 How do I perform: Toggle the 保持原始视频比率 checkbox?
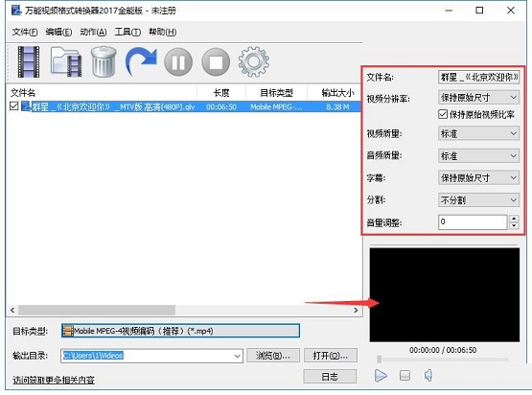pos(443,114)
